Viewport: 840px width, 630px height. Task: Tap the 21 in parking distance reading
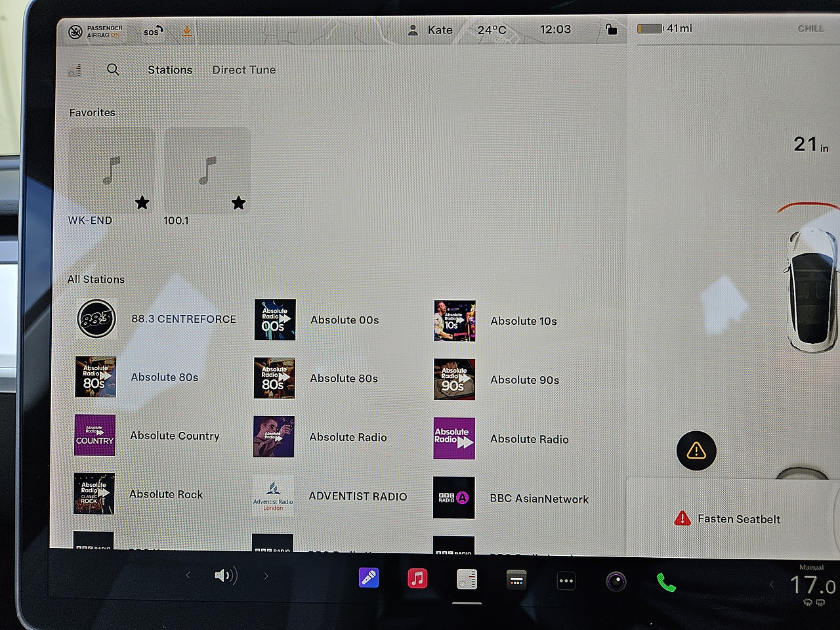810,144
